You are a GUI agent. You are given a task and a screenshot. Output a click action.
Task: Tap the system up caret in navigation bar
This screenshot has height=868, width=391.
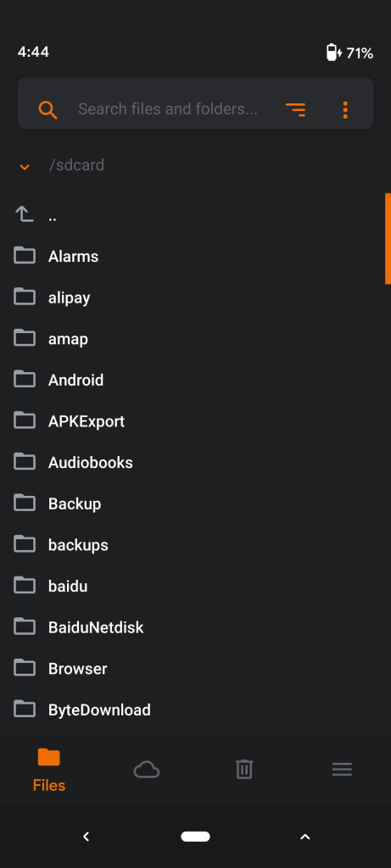305,837
